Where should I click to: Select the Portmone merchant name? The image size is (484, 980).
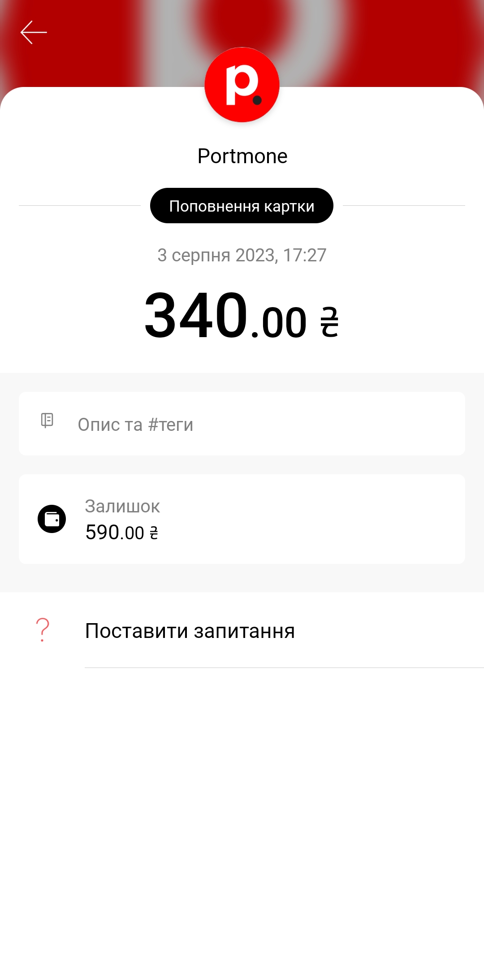(242, 156)
